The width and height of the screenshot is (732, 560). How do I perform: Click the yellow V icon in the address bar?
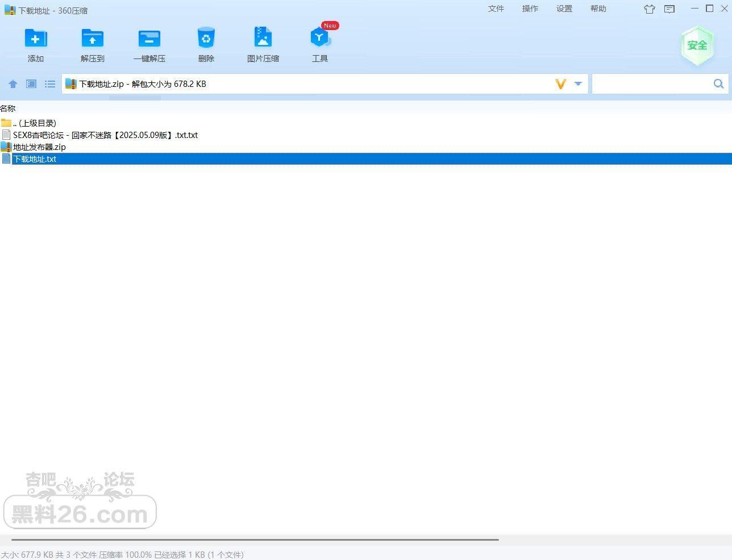(561, 84)
